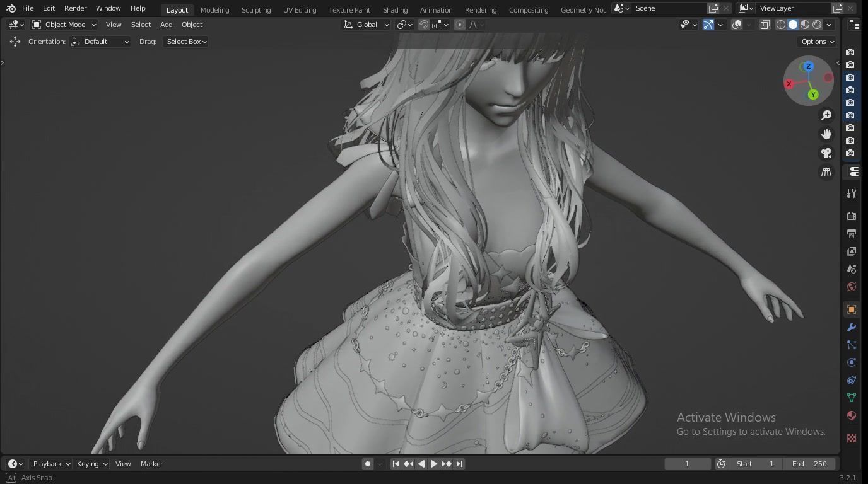Image resolution: width=868 pixels, height=484 pixels.
Task: Open the Edit menu
Action: point(49,8)
